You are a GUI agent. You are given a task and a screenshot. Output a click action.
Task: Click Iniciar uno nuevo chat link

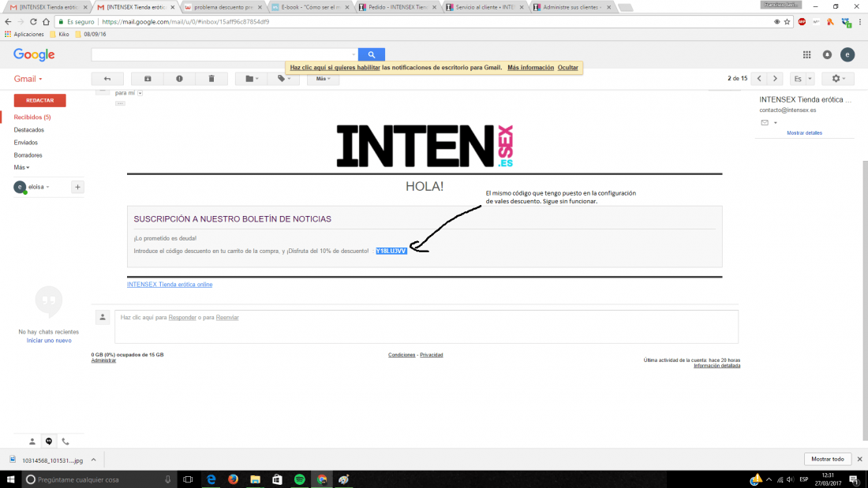pos(49,341)
